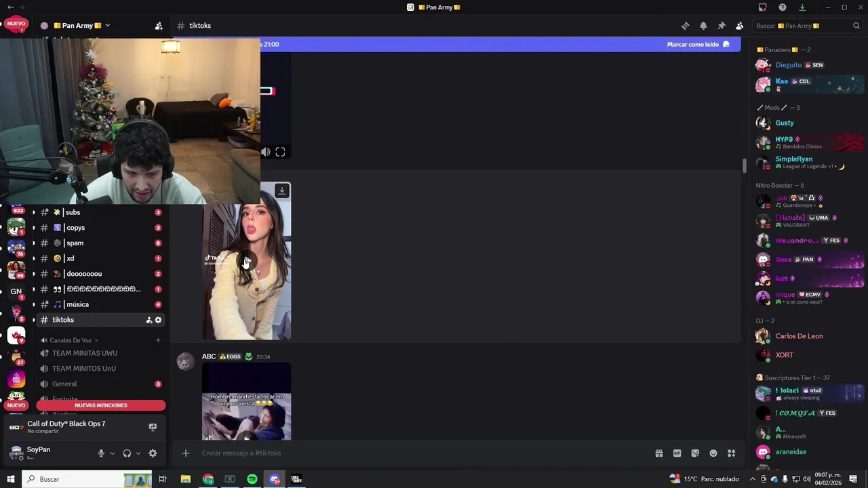Open User Settings gear

click(x=153, y=453)
